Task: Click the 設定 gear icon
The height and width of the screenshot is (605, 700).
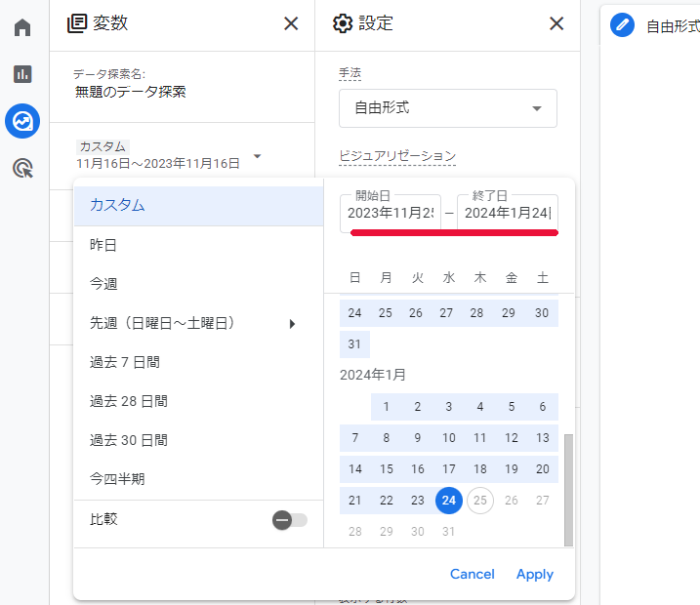Action: pyautogui.click(x=343, y=23)
